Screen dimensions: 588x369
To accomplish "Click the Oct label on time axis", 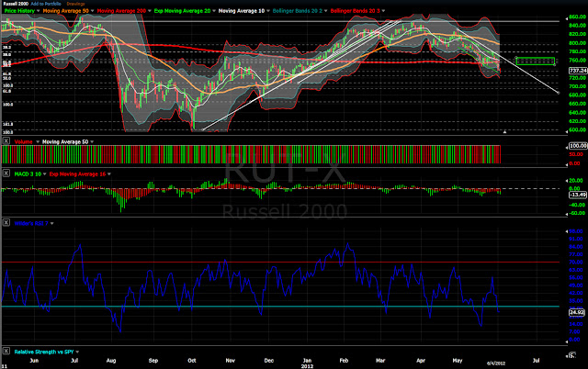I will [192, 361].
